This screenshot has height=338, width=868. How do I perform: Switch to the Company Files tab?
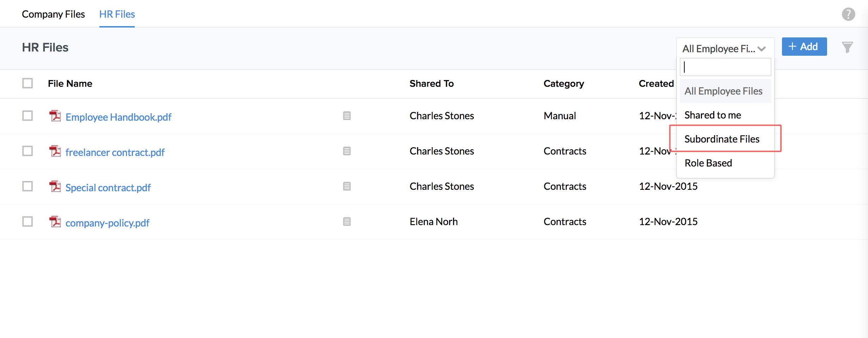click(53, 14)
